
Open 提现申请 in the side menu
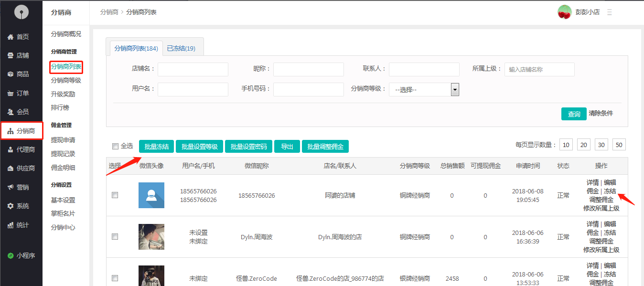point(63,140)
